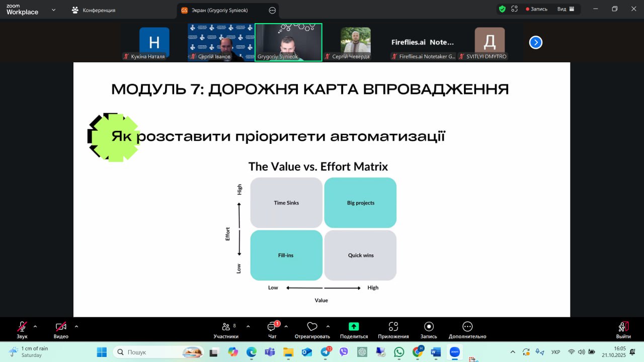Click the Zoom icon on the taskbar

pyautogui.click(x=454, y=352)
